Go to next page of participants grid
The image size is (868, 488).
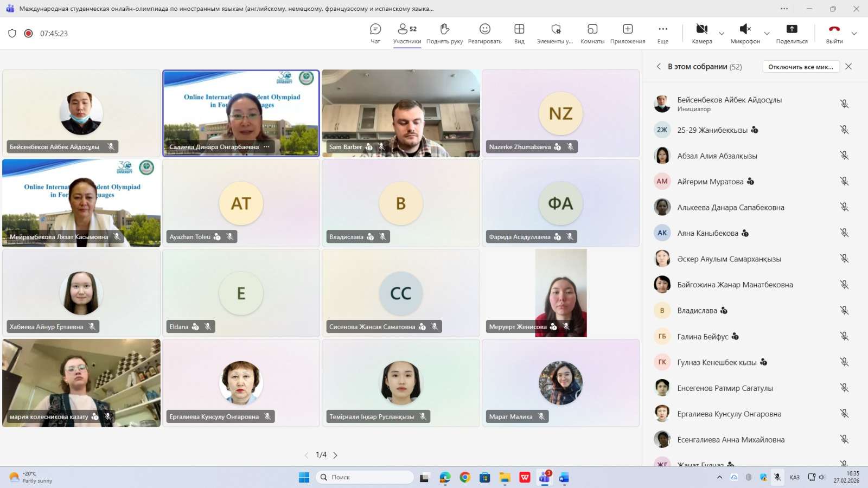[x=335, y=455]
